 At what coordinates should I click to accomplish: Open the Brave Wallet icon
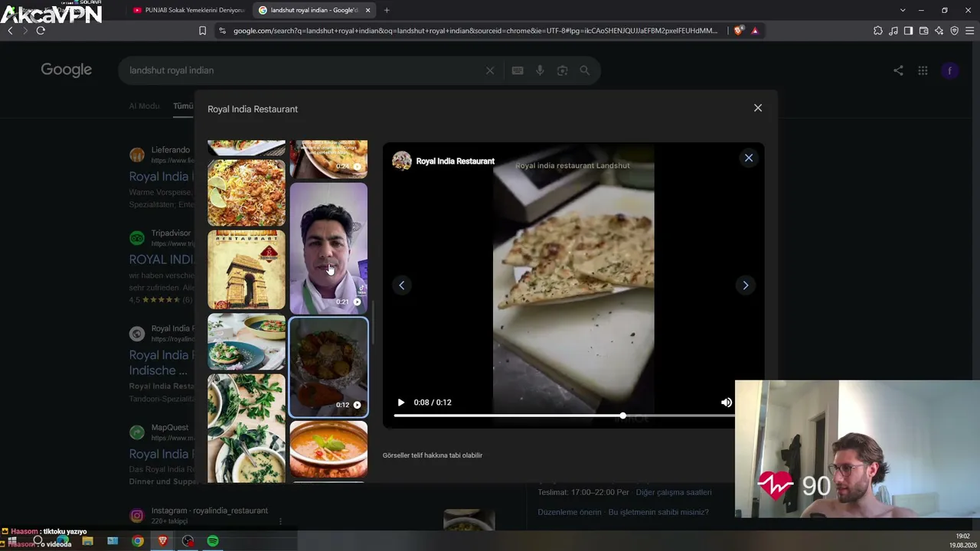[x=924, y=31]
